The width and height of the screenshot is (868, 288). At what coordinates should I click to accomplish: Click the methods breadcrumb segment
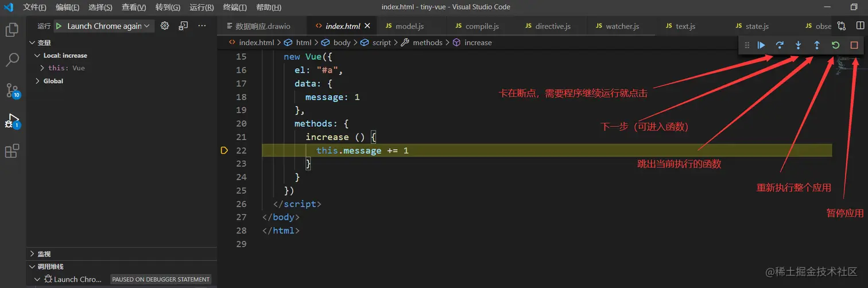click(x=422, y=42)
